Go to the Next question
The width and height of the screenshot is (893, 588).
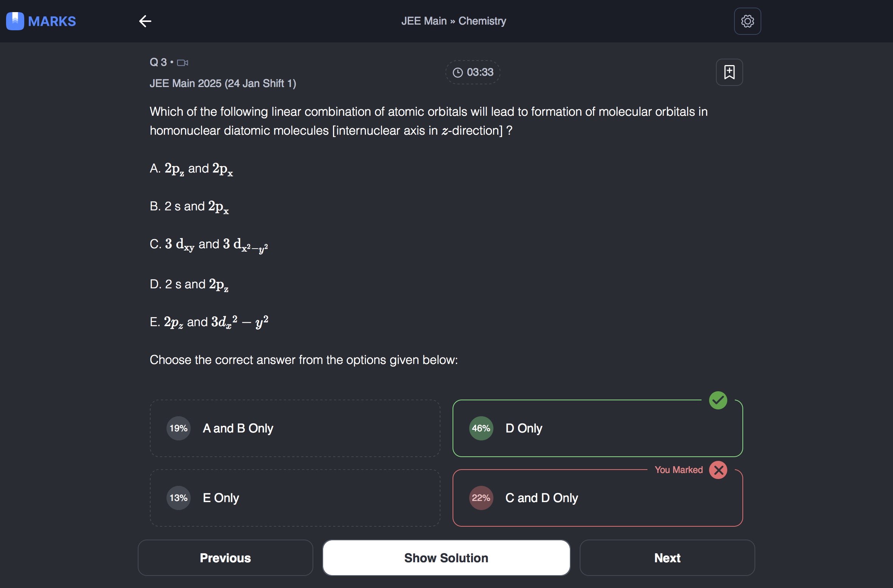[x=667, y=558]
